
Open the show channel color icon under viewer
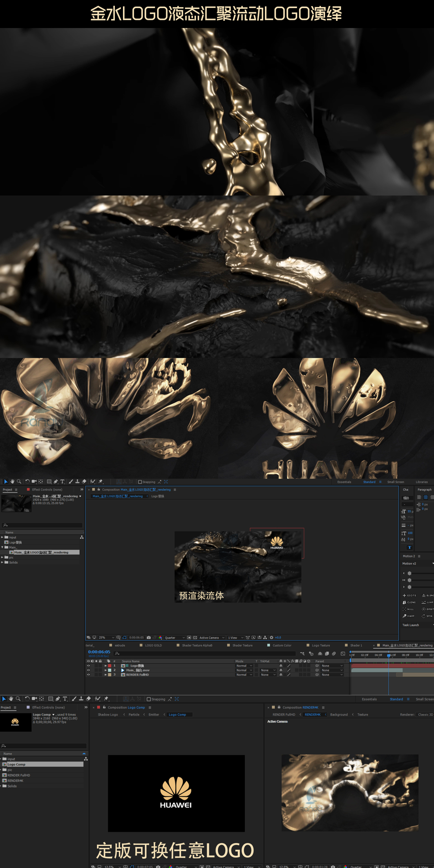pos(160,637)
